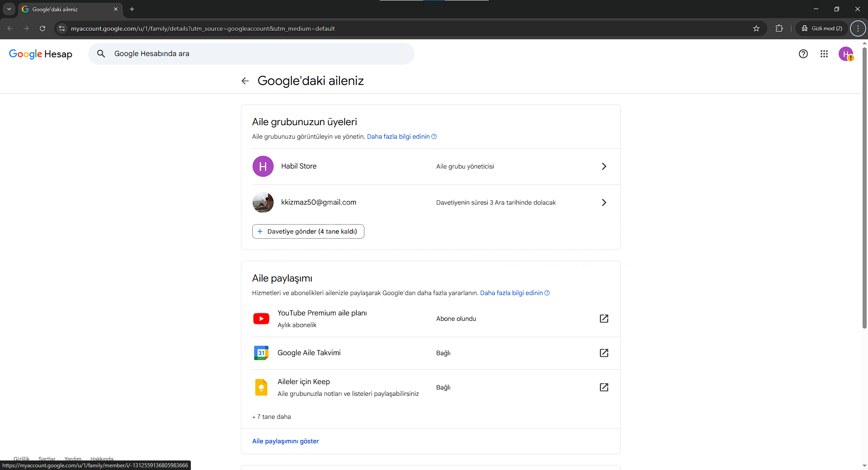Select the Google'daki aileniz browser tab
Image resolution: width=868 pixels, height=470 pixels.
(x=68, y=9)
